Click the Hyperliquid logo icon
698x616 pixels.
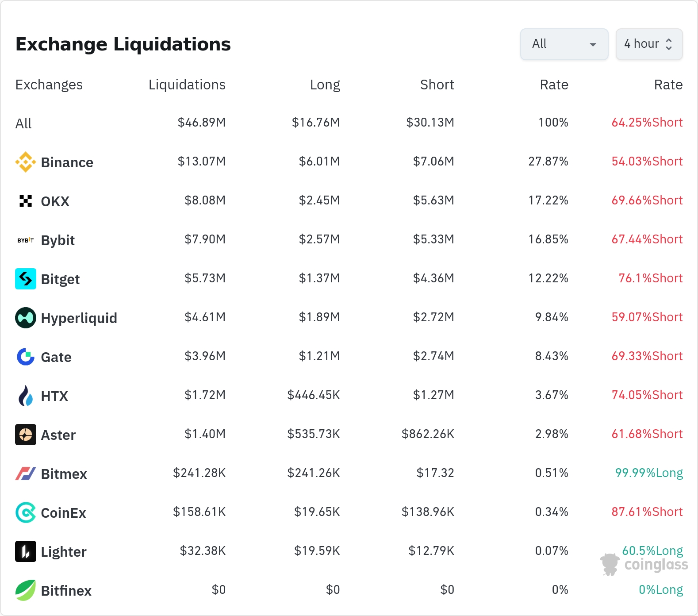click(x=26, y=318)
